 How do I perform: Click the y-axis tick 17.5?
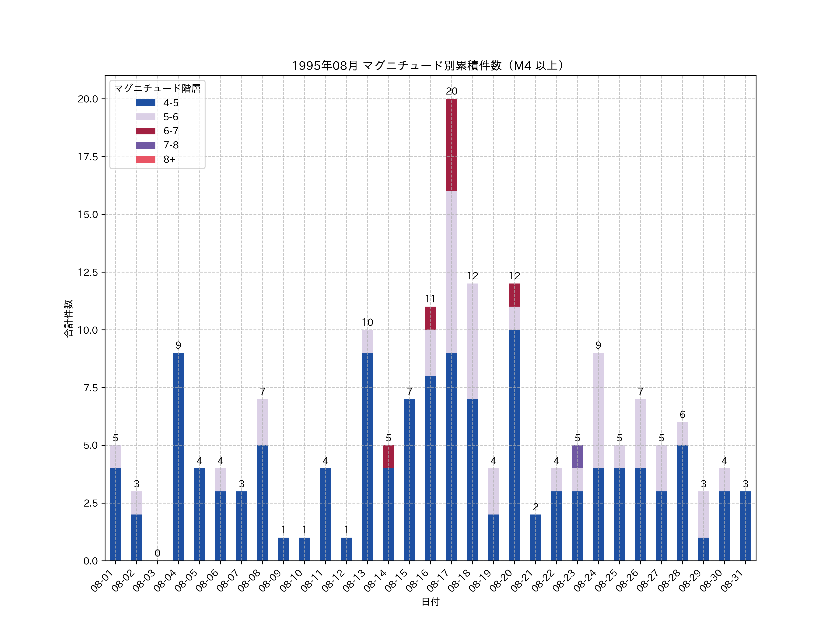[x=88, y=157]
